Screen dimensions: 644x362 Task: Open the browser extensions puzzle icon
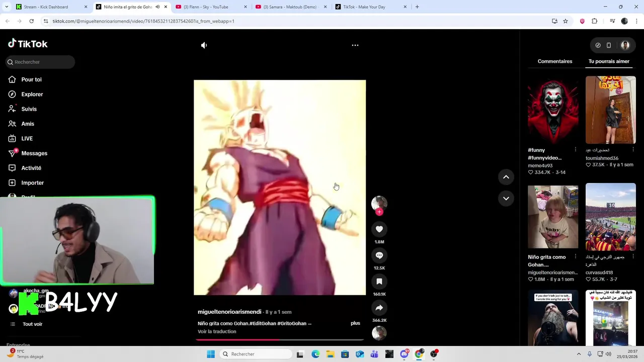(x=595, y=21)
